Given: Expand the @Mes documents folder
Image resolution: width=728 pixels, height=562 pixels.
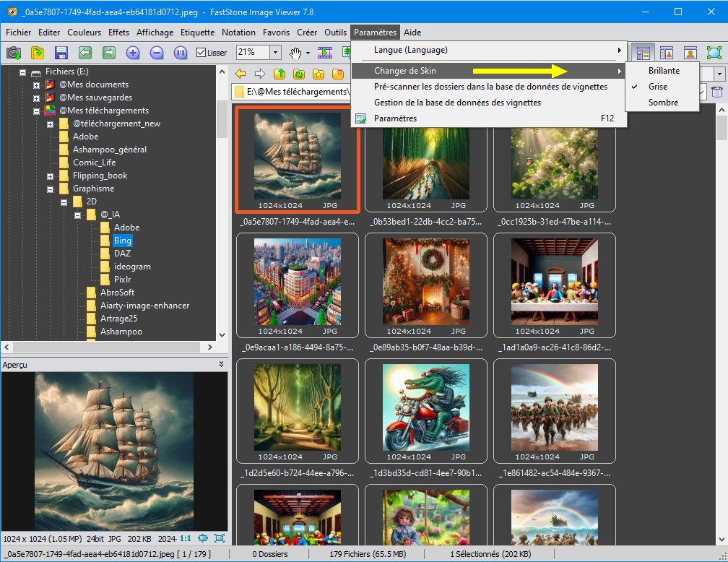Looking at the screenshot, I should [x=36, y=85].
